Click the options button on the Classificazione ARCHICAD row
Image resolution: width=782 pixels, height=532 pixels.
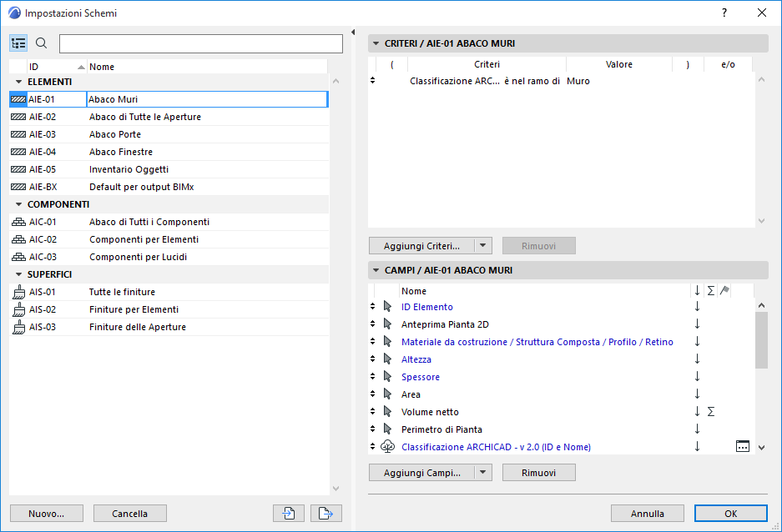pos(743,446)
